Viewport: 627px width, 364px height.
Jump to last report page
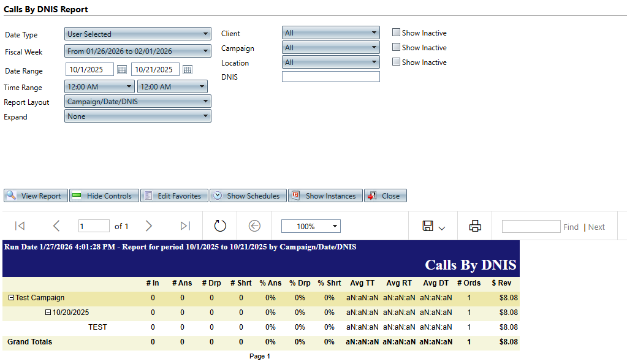pyautogui.click(x=185, y=226)
